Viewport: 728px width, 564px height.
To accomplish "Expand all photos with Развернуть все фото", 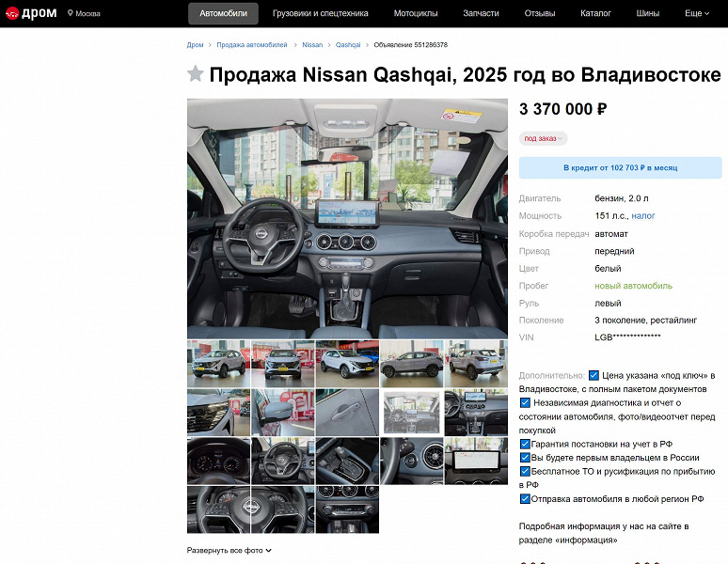I will (x=229, y=550).
